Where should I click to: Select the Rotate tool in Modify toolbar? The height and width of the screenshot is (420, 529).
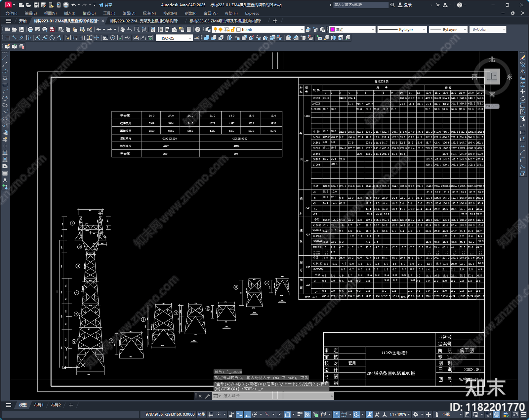tap(523, 98)
